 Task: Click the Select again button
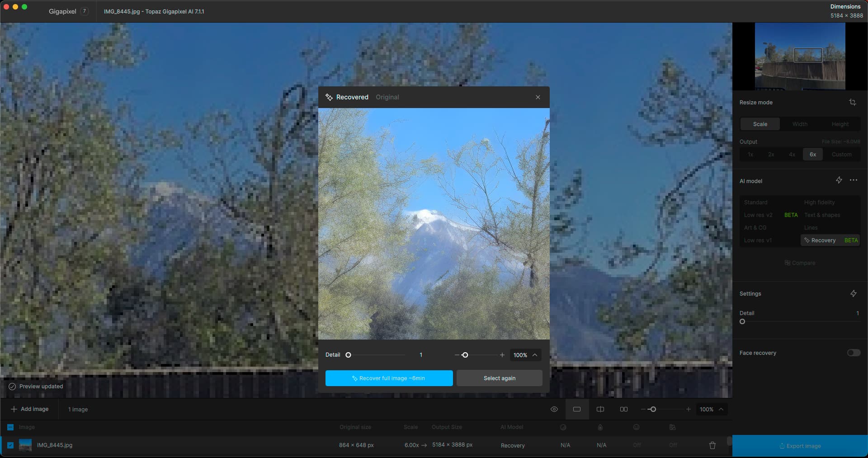pyautogui.click(x=499, y=378)
